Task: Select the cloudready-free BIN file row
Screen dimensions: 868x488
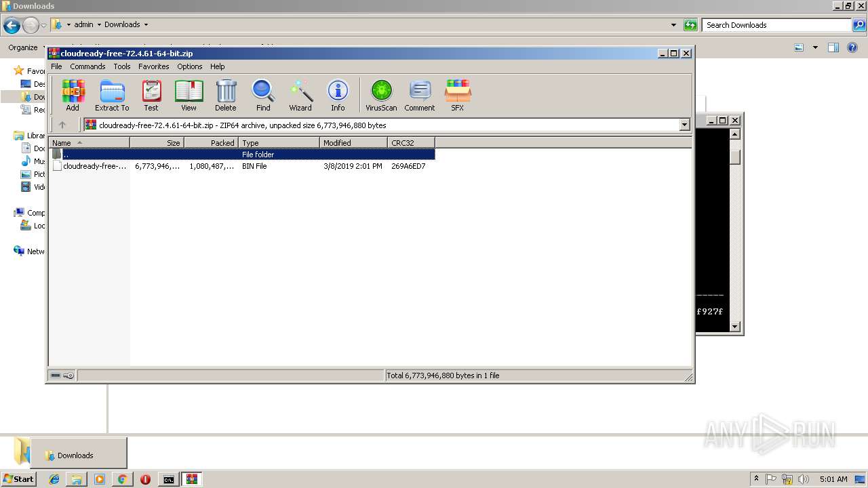Action: [x=242, y=166]
